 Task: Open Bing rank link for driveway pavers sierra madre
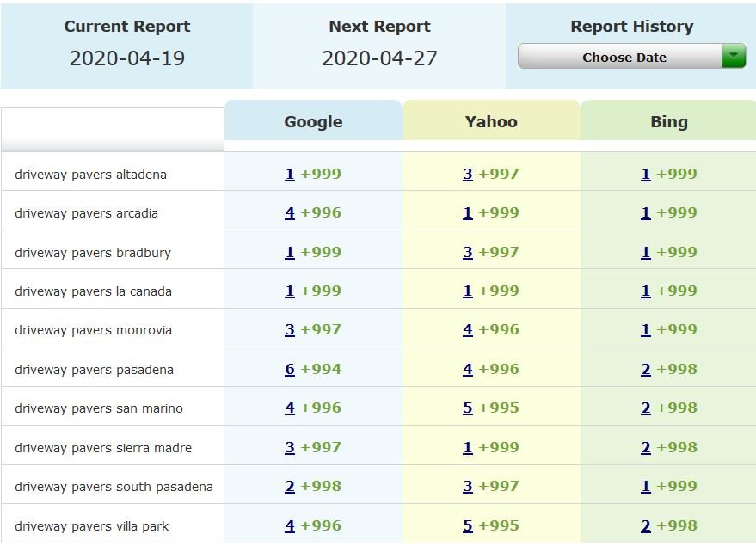point(646,447)
